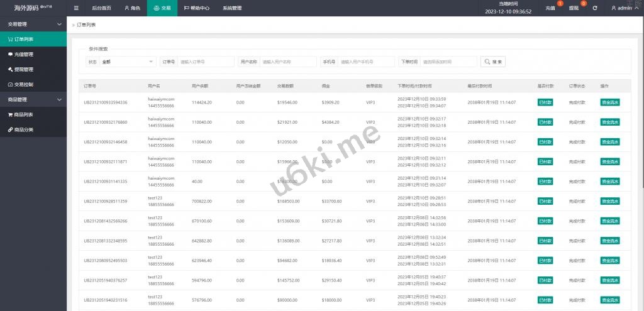644x311 pixels.
Task: Switch to the 后台首页 top tab
Action: [101, 8]
